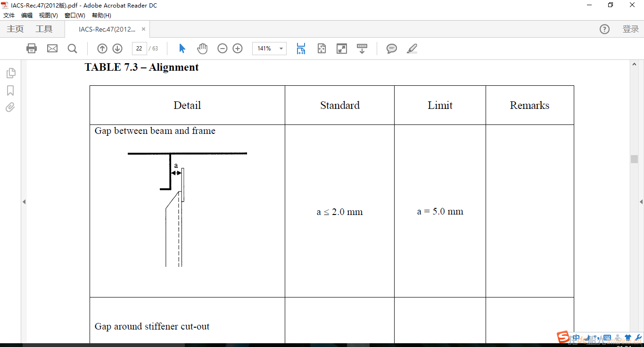Viewport: 644px width, 347px height.
Task: Open page thumbnails panel in sidebar
Action: 10,73
